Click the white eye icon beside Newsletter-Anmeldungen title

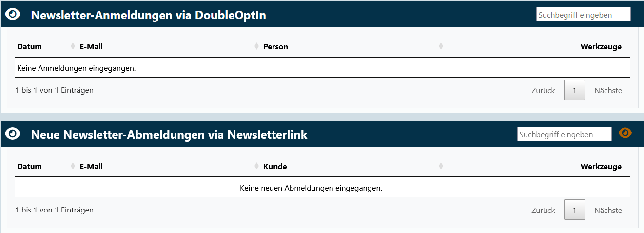(13, 14)
